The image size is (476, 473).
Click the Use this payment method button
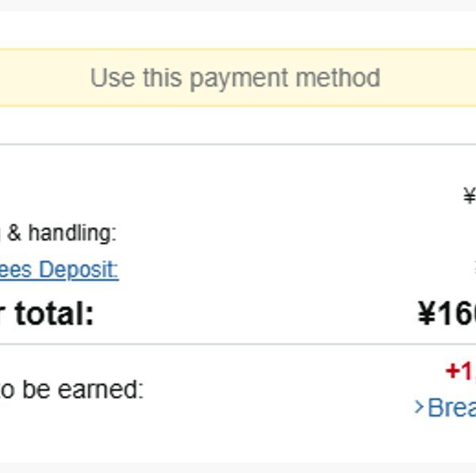coord(235,78)
